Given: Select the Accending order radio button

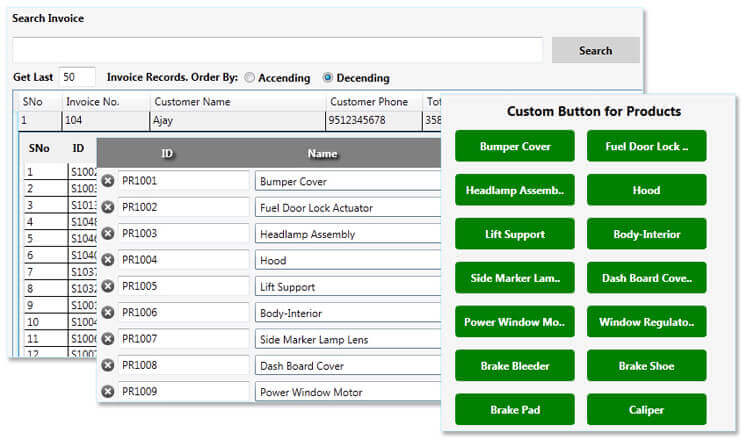Looking at the screenshot, I should (250, 78).
